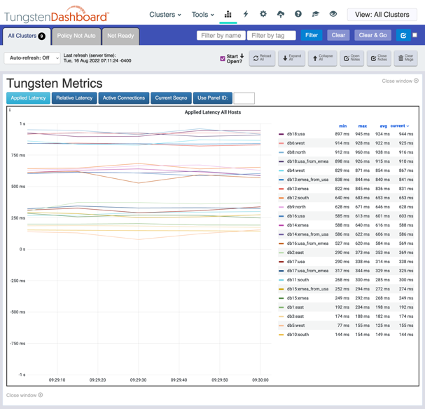Switch to the All Clusters tab
The width and height of the screenshot is (426, 410).
pyautogui.click(x=27, y=36)
